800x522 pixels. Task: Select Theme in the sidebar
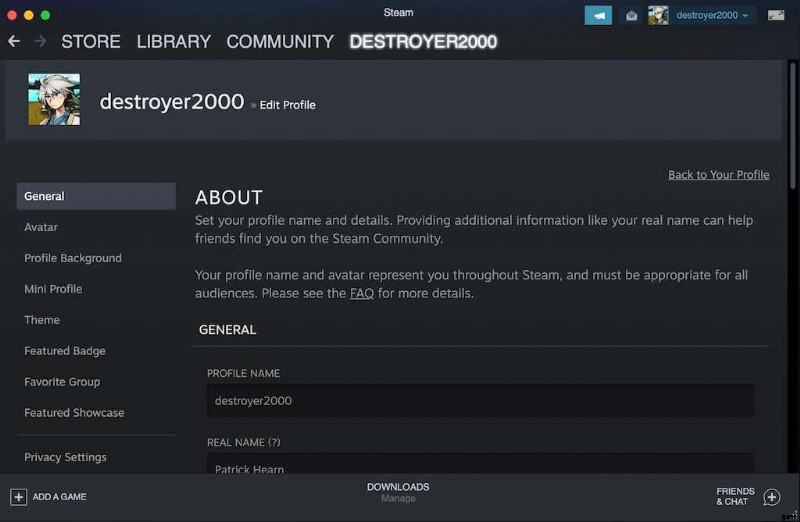click(42, 320)
